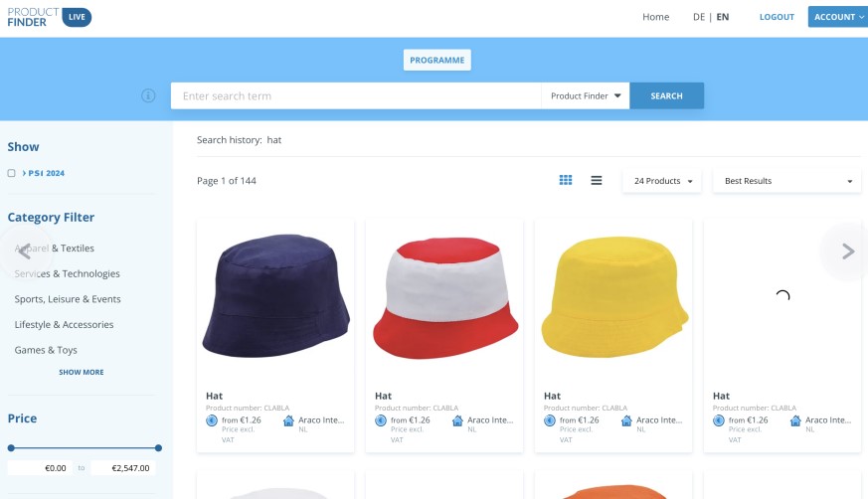Filter by Sports, Leisure & Events category
Image resolution: width=868 pixels, height=499 pixels.
tap(68, 299)
